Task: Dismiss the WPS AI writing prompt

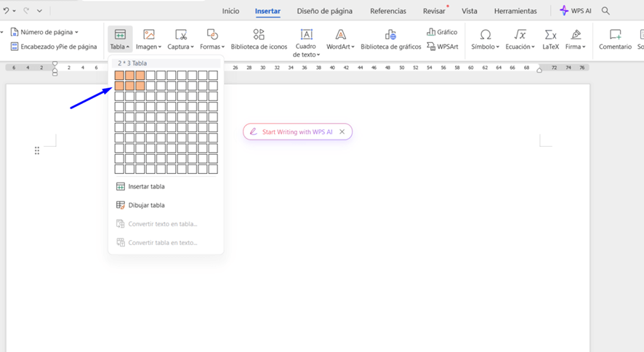Action: 342,132
